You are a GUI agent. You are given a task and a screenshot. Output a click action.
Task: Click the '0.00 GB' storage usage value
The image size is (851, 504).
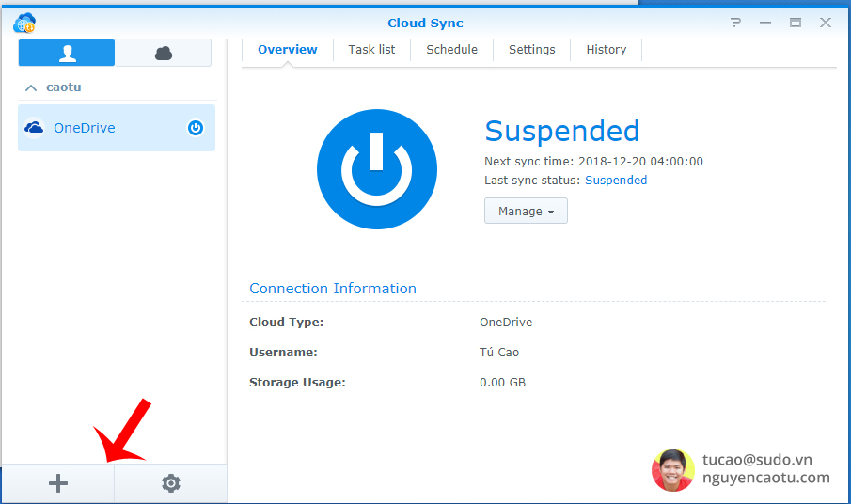tap(502, 383)
